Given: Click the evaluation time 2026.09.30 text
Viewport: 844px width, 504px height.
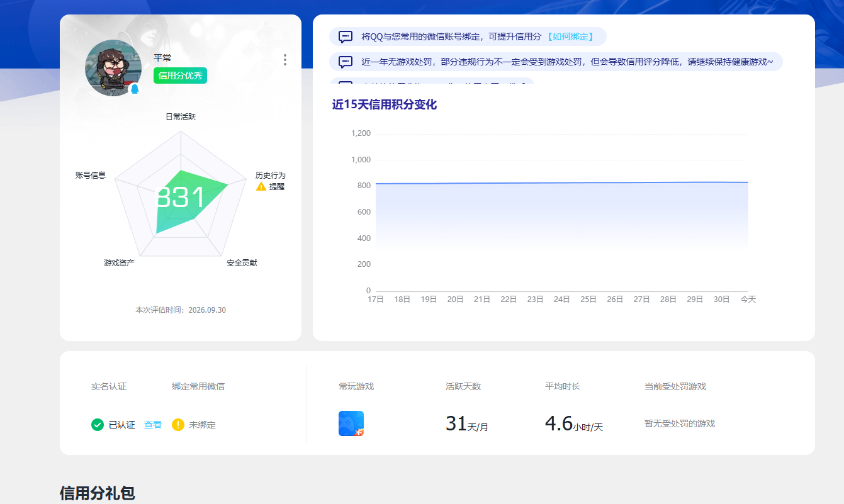Looking at the screenshot, I should point(181,310).
